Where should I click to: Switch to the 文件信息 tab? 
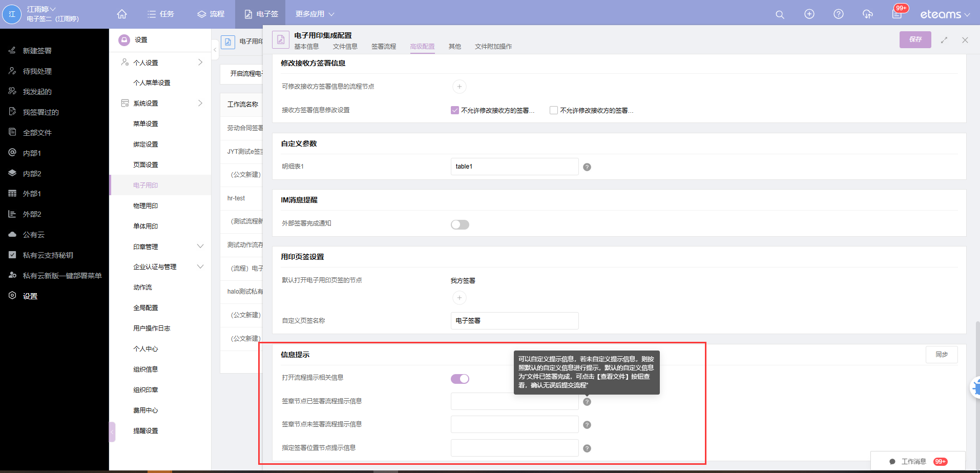pos(345,47)
